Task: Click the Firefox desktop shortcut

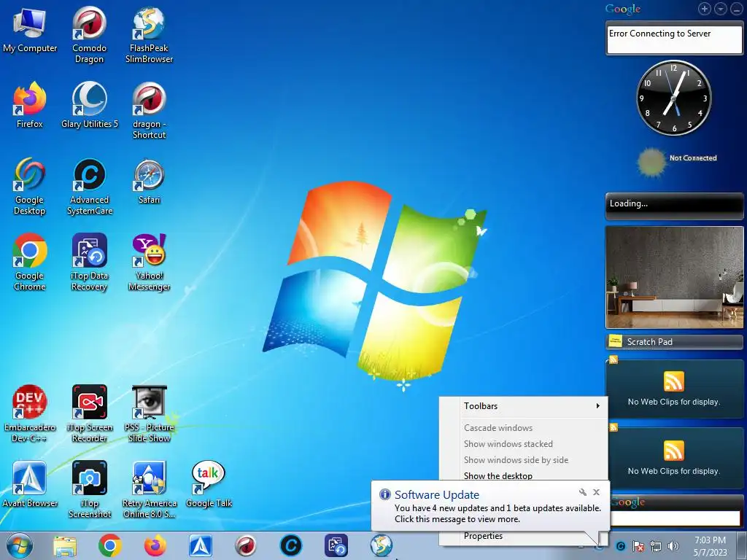Action: point(29,105)
